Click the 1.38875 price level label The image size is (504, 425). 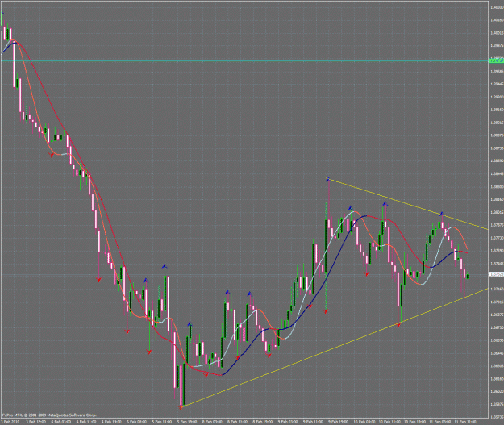[497, 135]
